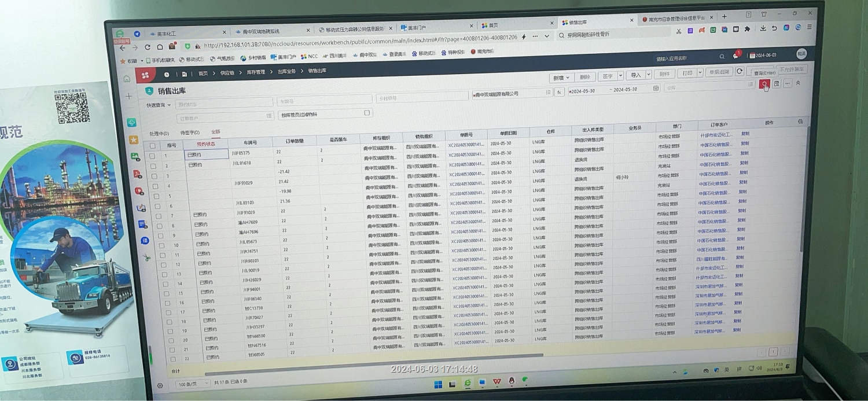Click the Windows Start button
Screen dimensions: 868x401
point(438,384)
